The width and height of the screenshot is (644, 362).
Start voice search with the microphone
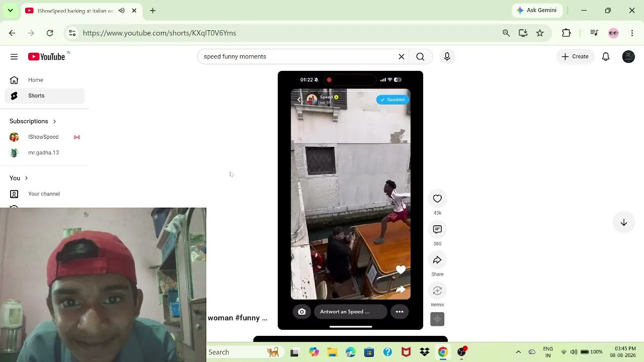(447, 57)
